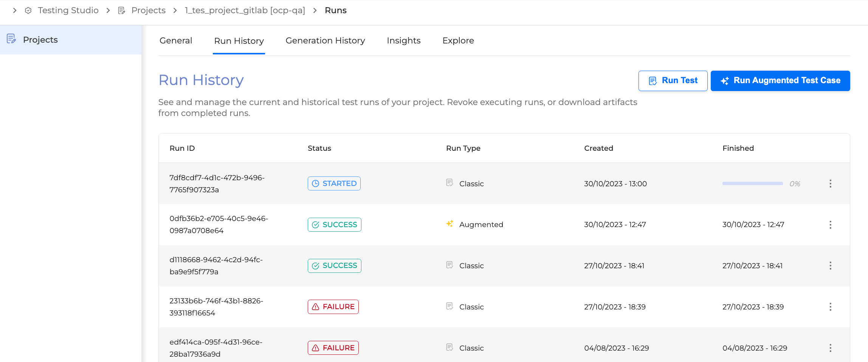The width and height of the screenshot is (868, 362).
Task: Click the 0% progress bar of started run
Action: (752, 184)
